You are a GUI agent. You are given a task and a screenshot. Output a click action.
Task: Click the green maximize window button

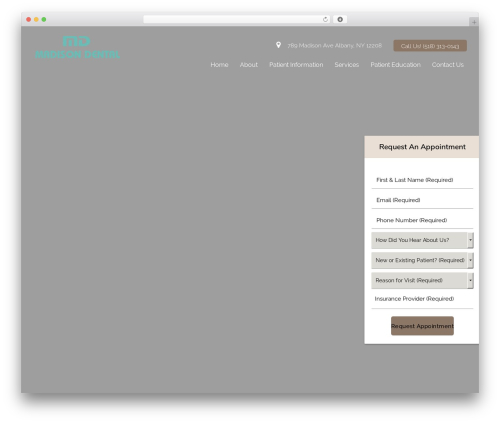[44, 19]
